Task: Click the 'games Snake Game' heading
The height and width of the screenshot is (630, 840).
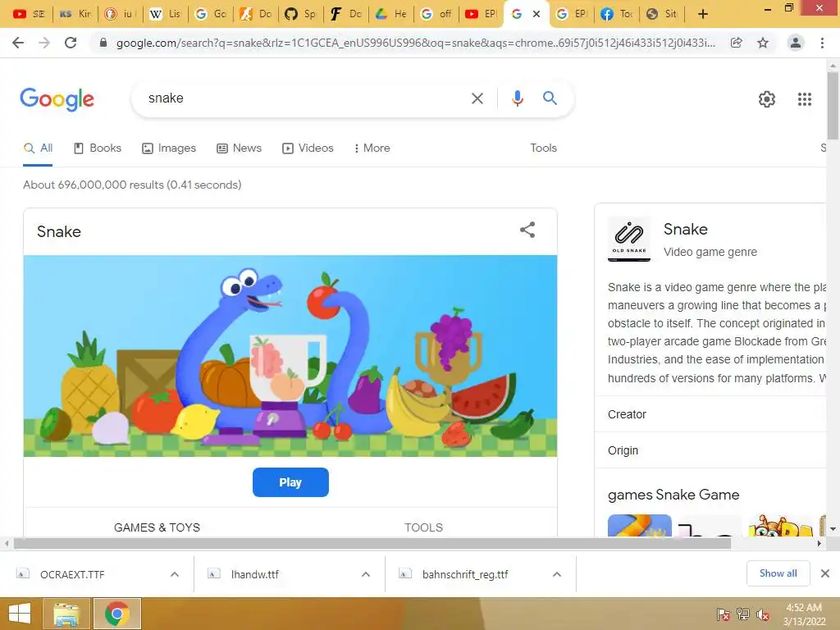Action: coord(673,495)
